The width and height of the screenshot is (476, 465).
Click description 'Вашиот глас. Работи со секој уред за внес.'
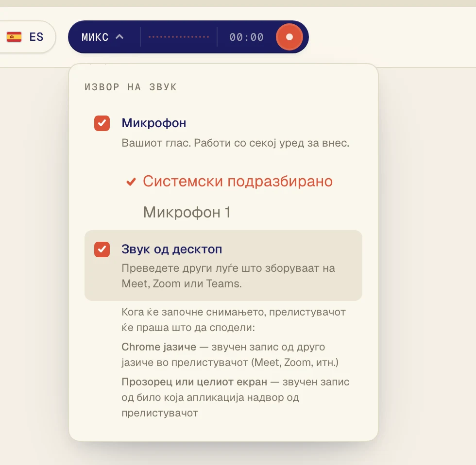tap(236, 143)
